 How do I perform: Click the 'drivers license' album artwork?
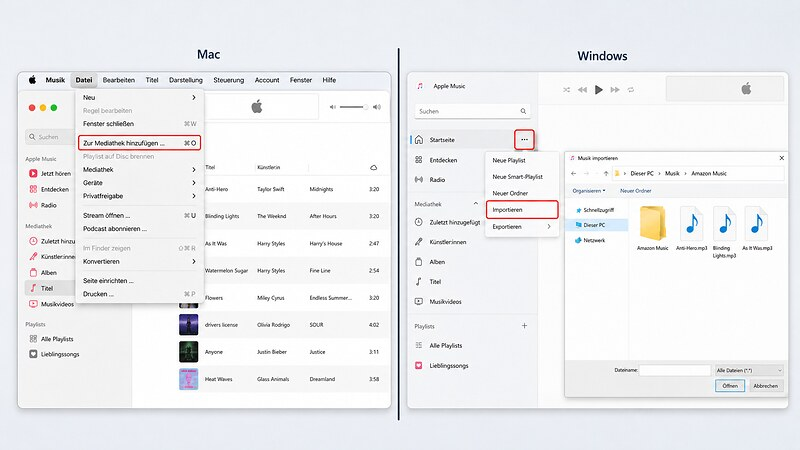(x=188, y=324)
